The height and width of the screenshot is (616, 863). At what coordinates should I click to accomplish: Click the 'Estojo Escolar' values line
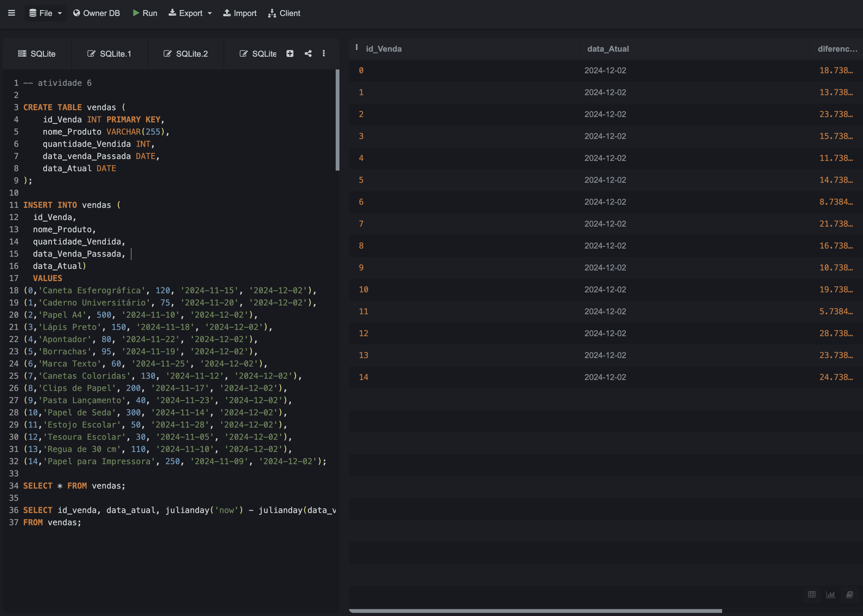(x=156, y=425)
